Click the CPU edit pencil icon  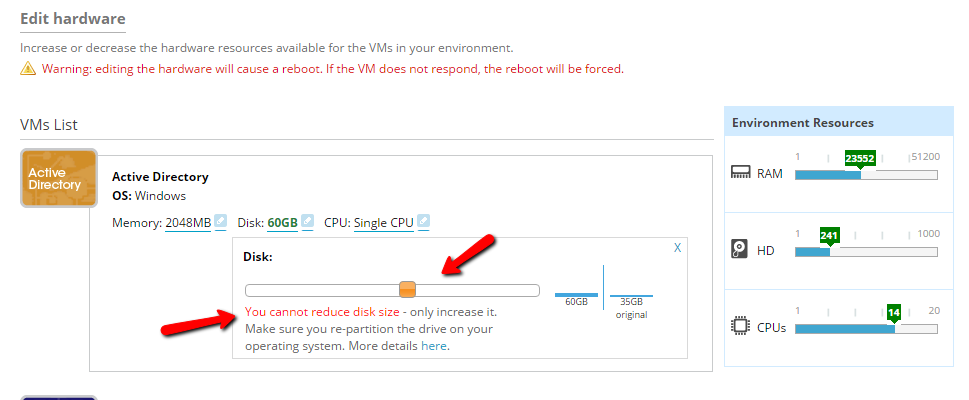(423, 221)
